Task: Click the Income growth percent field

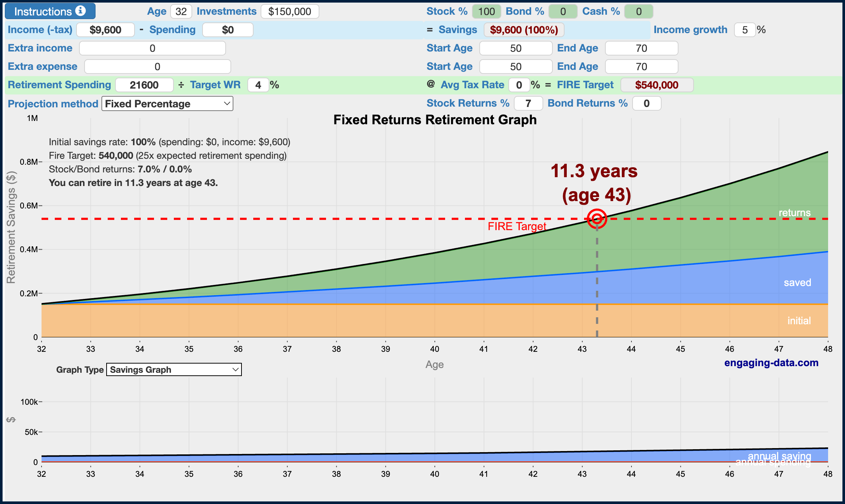Action: point(745,30)
